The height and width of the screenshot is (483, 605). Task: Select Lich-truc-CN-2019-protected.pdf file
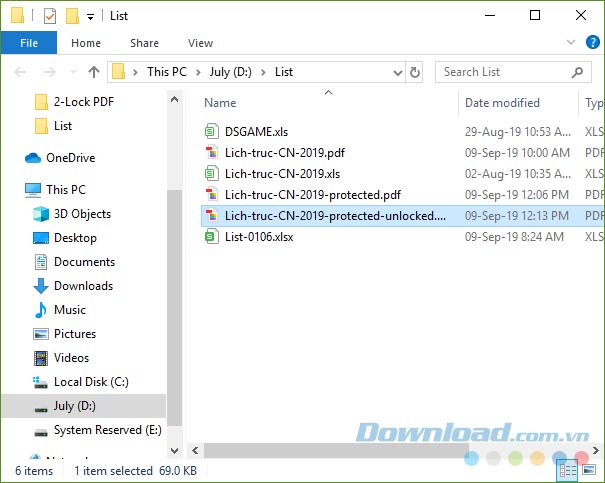click(313, 195)
